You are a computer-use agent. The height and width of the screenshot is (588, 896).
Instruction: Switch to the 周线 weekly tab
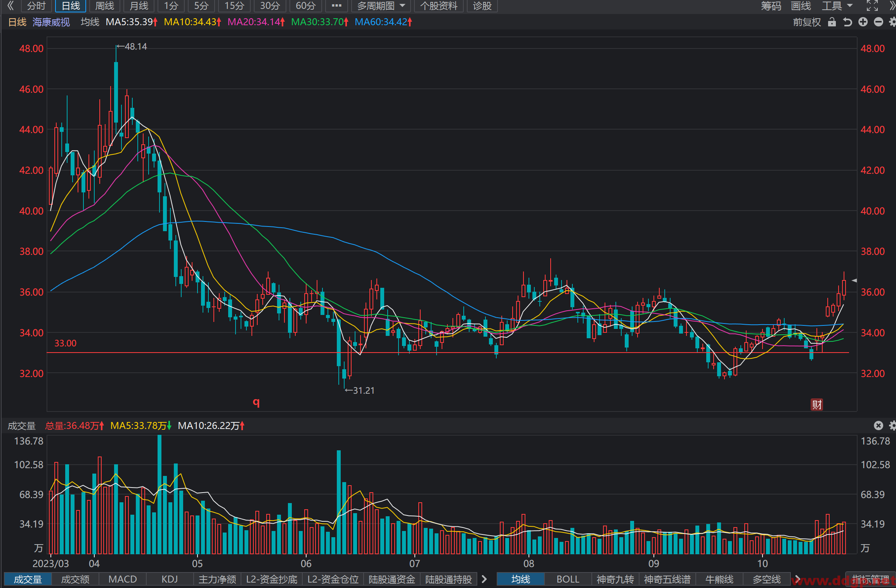105,6
